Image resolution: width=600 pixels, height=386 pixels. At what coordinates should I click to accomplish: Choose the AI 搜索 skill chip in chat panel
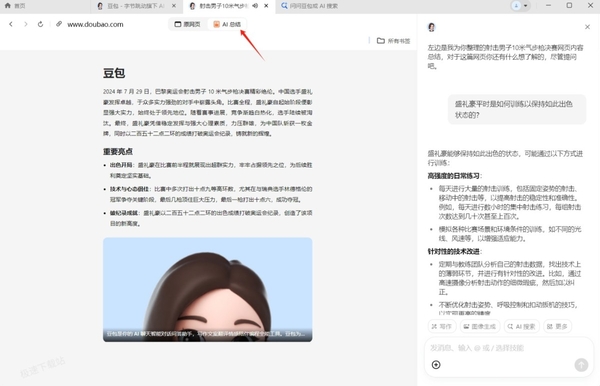coord(522,326)
